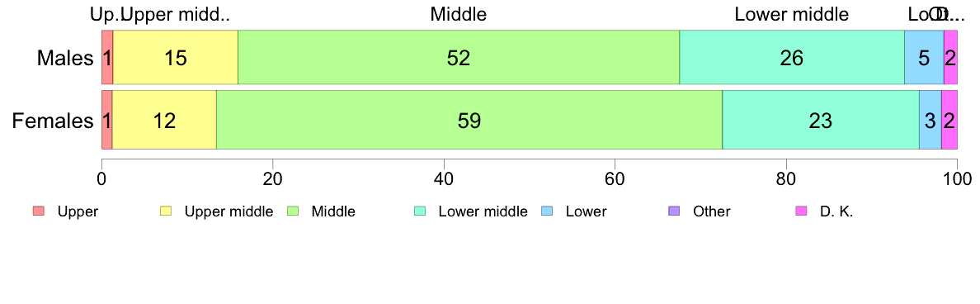Click the Upper middle legend swatch

click(166, 211)
